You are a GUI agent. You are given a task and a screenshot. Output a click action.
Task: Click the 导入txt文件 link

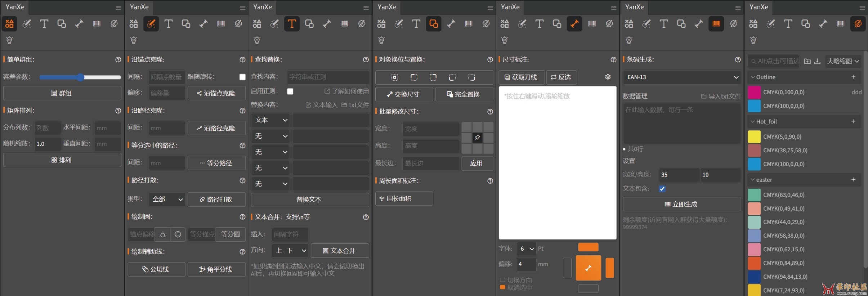(x=721, y=96)
